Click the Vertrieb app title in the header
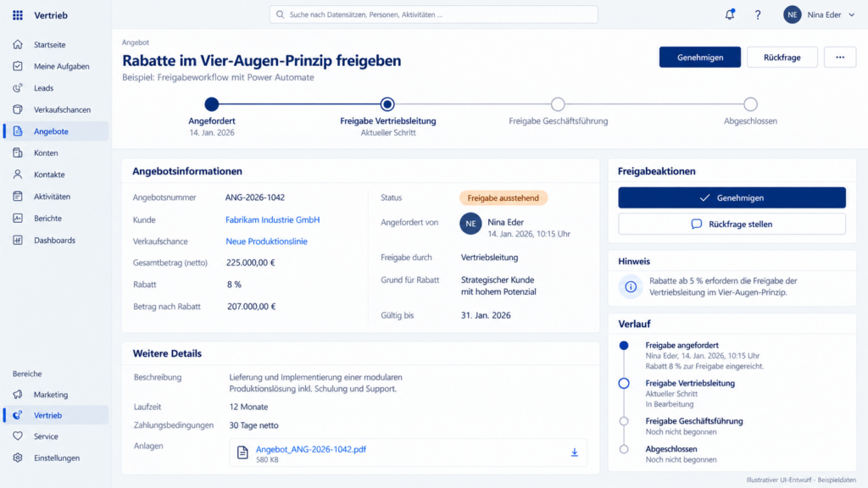Image resolution: width=868 pixels, height=488 pixels. [51, 15]
